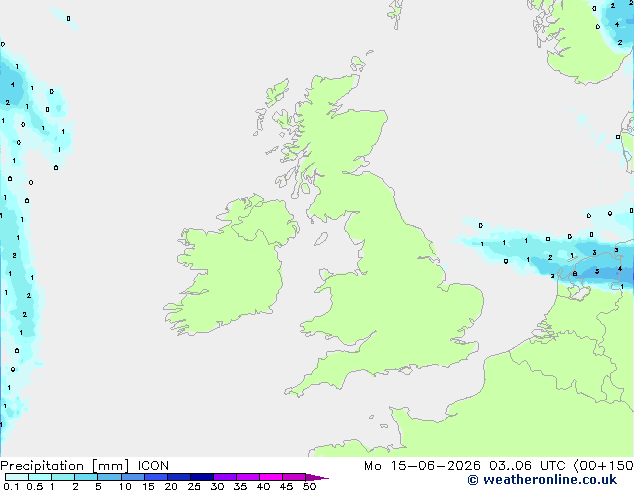Pick the 5–10 mm legend swatch
The width and height of the screenshot is (634, 490).
click(x=109, y=477)
